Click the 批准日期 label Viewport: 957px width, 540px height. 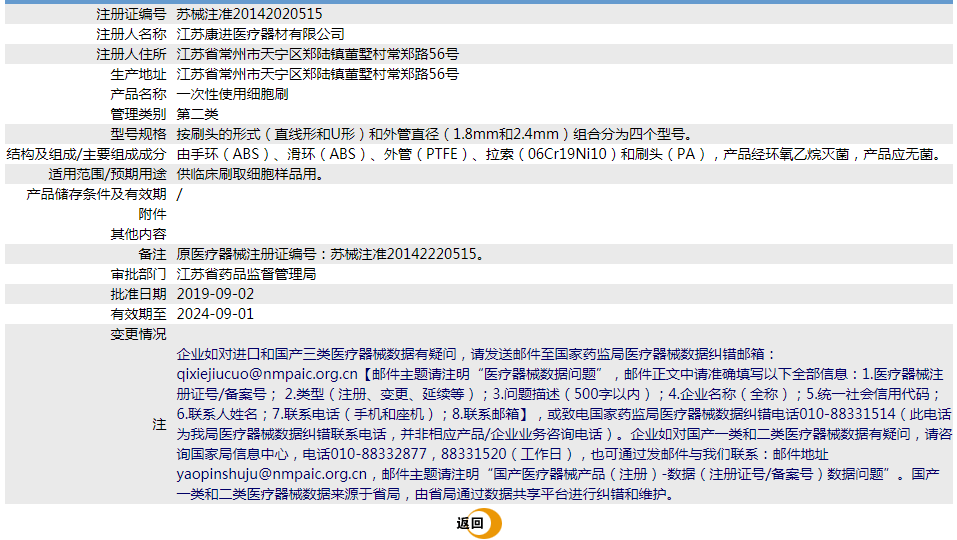[139, 294]
